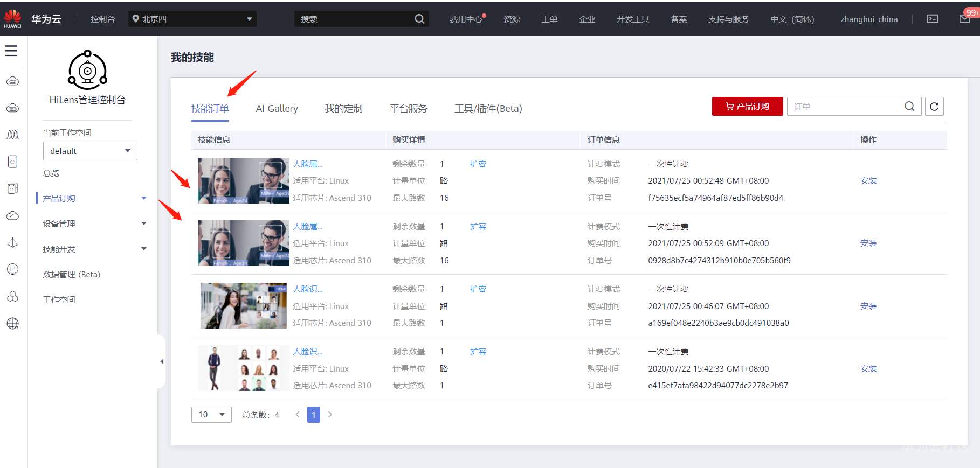Viewport: 980px width, 468px height.
Task: Open 工作空间 in the sidebar
Action: pos(59,300)
